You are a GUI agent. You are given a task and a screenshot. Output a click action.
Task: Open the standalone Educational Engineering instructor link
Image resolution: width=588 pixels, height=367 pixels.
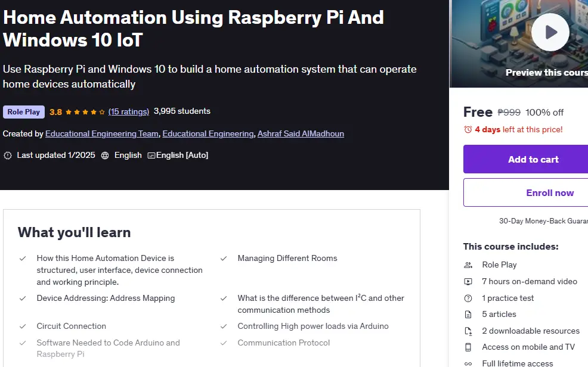pyautogui.click(x=208, y=133)
